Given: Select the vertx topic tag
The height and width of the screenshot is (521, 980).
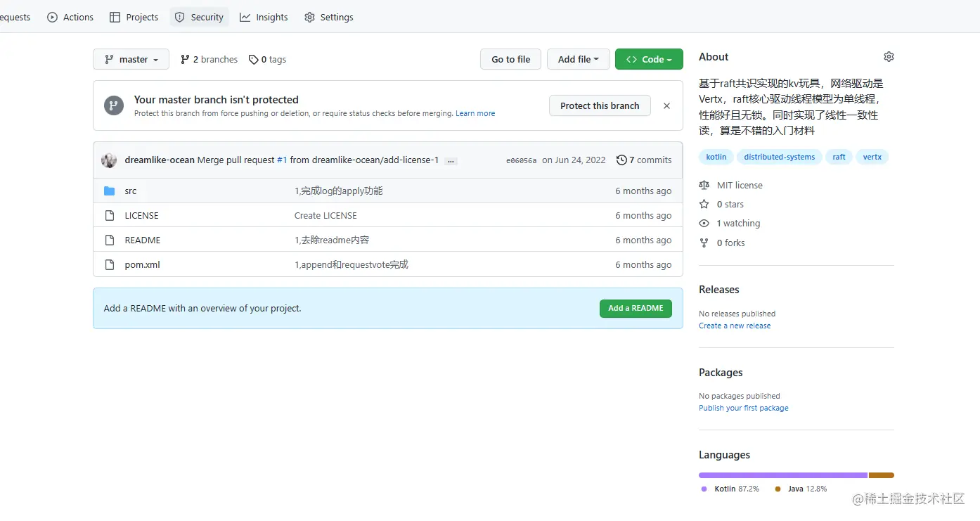Looking at the screenshot, I should coord(872,157).
